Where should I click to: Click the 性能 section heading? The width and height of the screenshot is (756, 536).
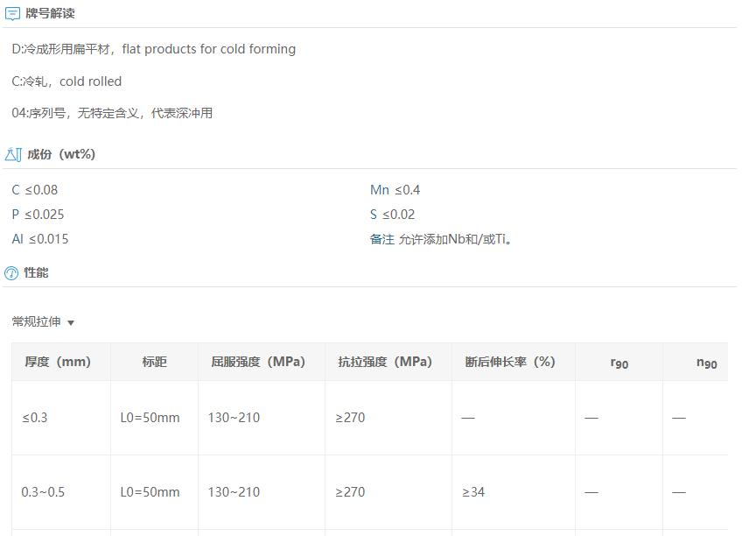tap(36, 272)
